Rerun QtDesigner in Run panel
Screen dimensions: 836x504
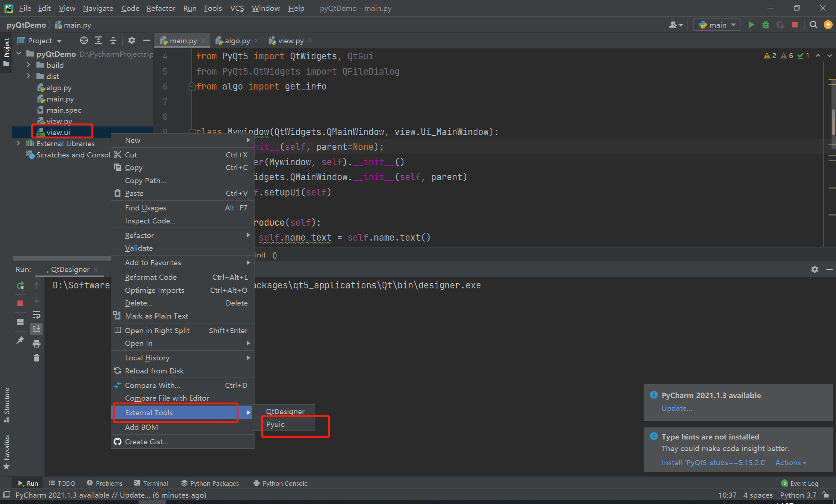pos(21,286)
